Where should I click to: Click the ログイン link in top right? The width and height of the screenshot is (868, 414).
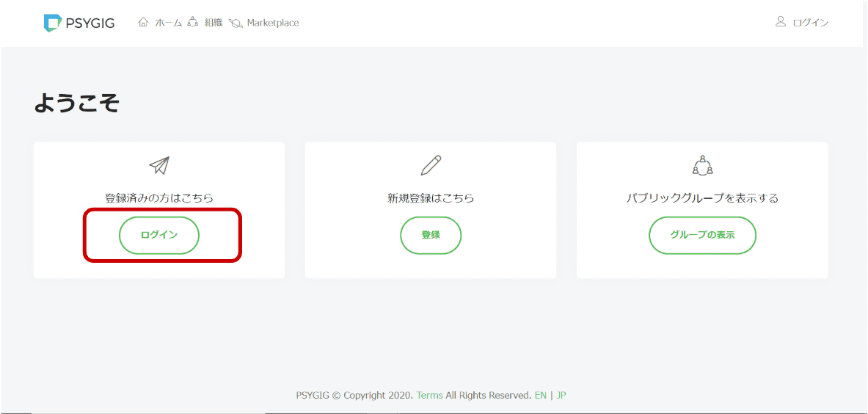click(811, 23)
